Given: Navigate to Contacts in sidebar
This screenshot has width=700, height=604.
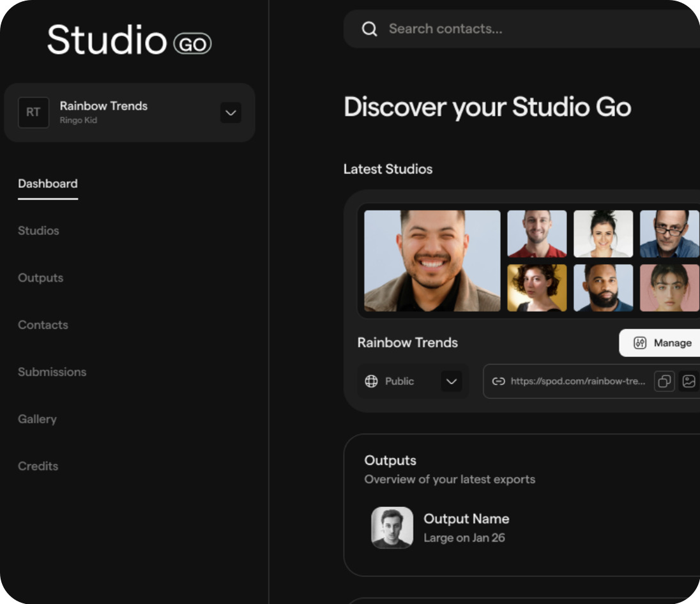Looking at the screenshot, I should point(43,325).
